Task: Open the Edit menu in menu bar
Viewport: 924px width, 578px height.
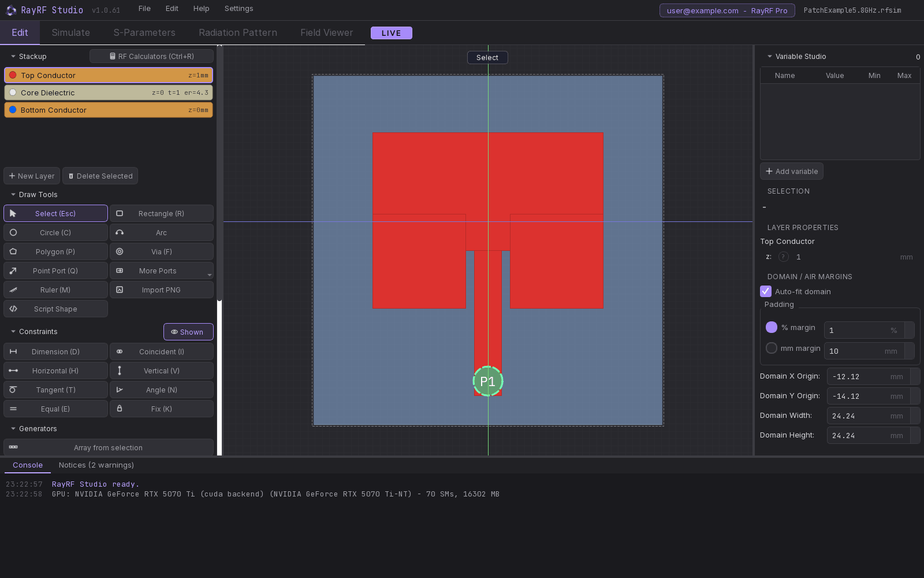Action: point(172,9)
